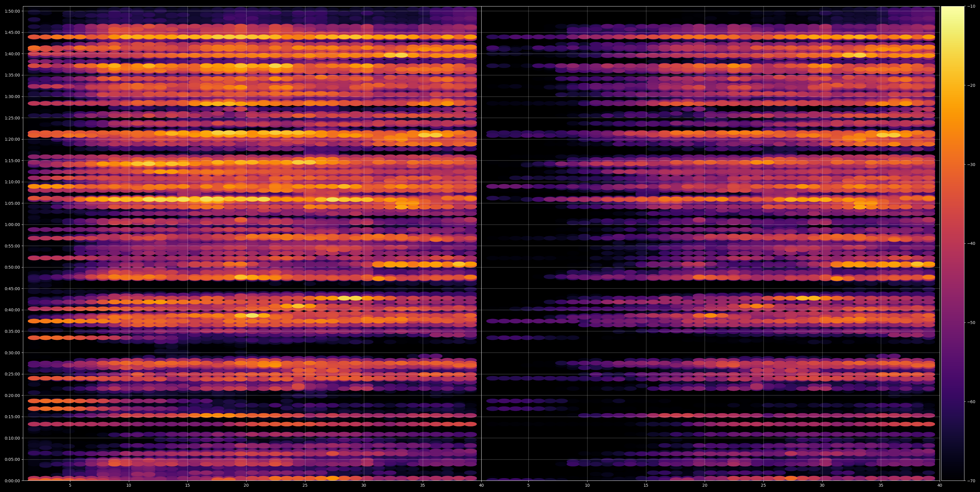Click x-axis tick 15 of right heatmap
Screen dimensions: 980x492
(x=646, y=486)
